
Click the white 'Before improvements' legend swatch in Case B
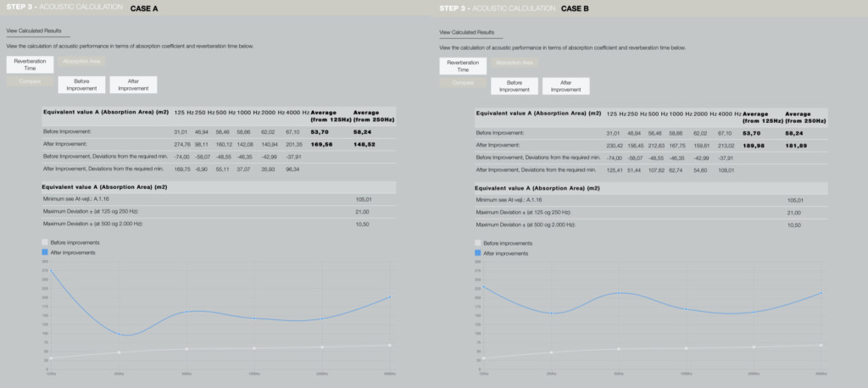pos(477,243)
